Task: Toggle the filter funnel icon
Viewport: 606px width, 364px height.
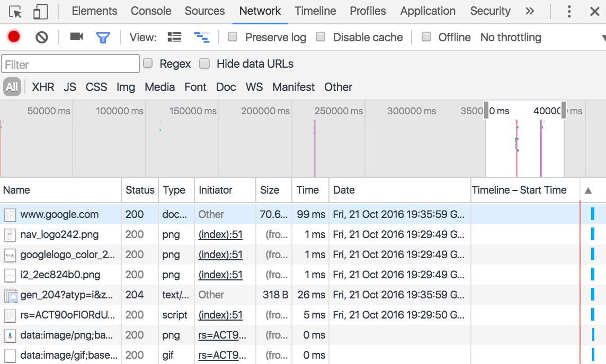Action: coord(103,38)
